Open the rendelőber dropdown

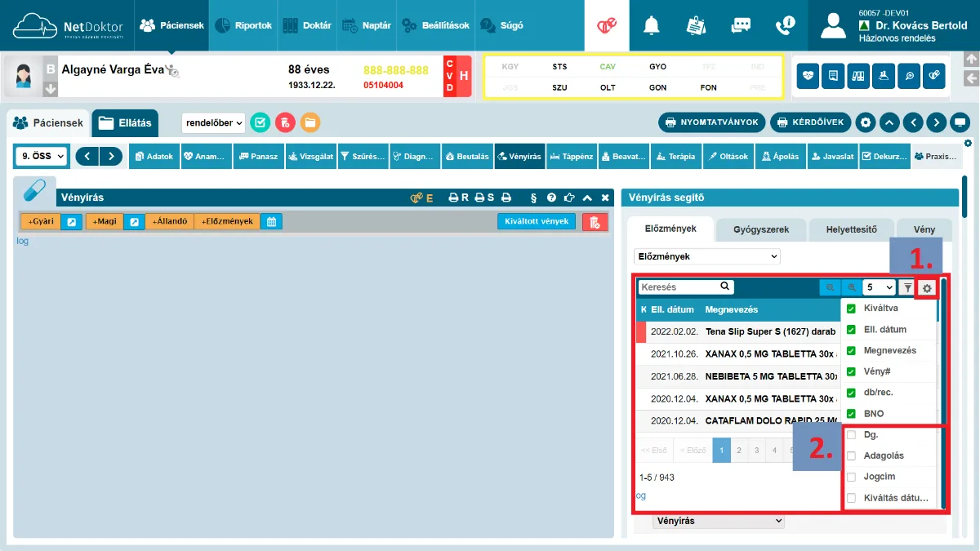[x=213, y=123]
